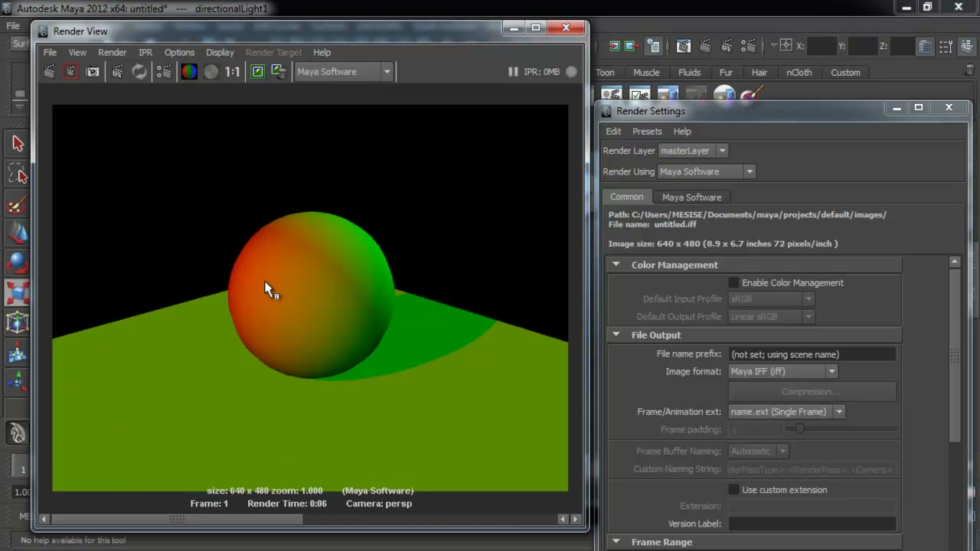980x551 pixels.
Task: Click the X coordinate input field
Action: pyautogui.click(x=822, y=46)
